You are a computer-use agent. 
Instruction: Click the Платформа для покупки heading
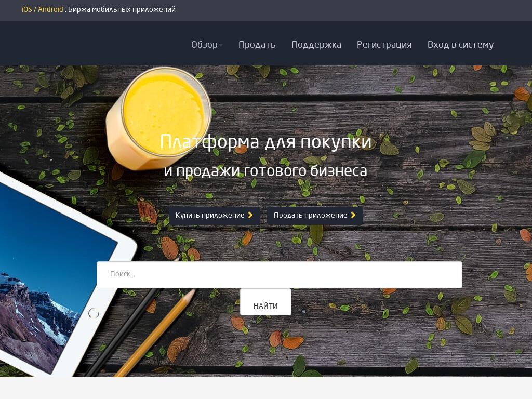point(265,141)
